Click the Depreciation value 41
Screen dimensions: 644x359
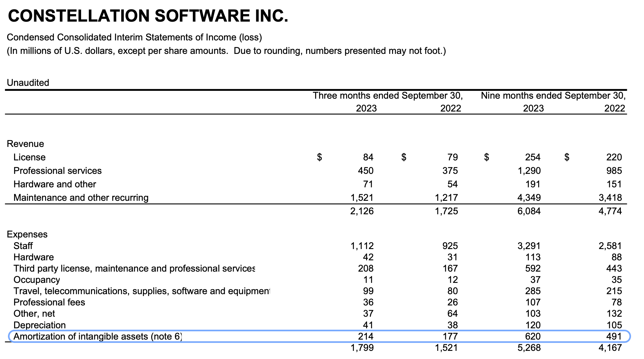tap(368, 325)
